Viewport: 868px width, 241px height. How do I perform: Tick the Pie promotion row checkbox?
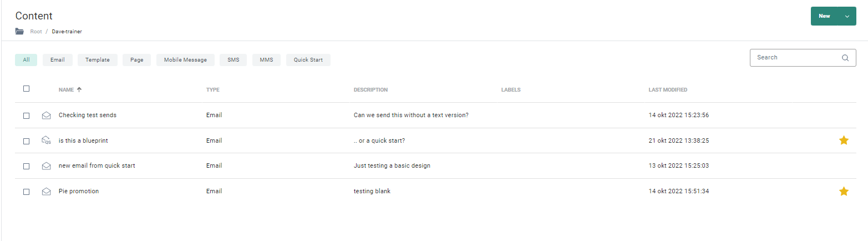click(x=26, y=192)
